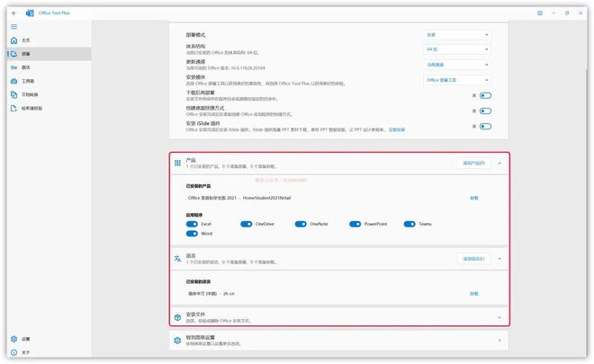The height and width of the screenshot is (364, 594).
Task: Enable the create desktop shortcuts toggle
Action: [485, 111]
